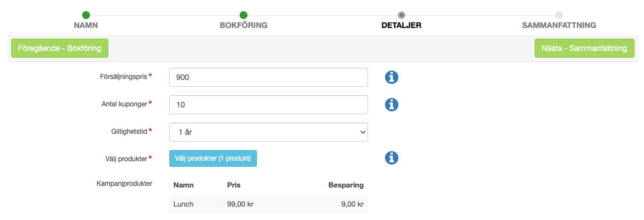Click Nästa - Sammanfattning button
Screen dimensions: 644x220
(x=584, y=48)
